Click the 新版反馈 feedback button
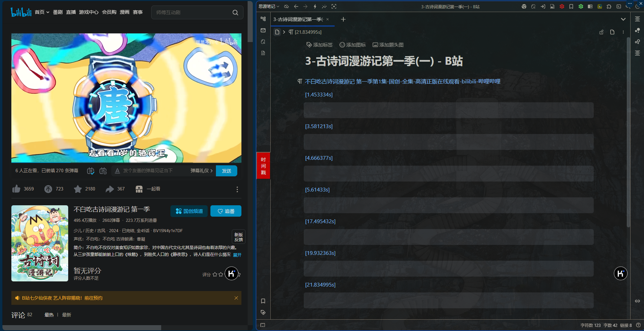Screen dimensions: 644x331 coord(239,237)
